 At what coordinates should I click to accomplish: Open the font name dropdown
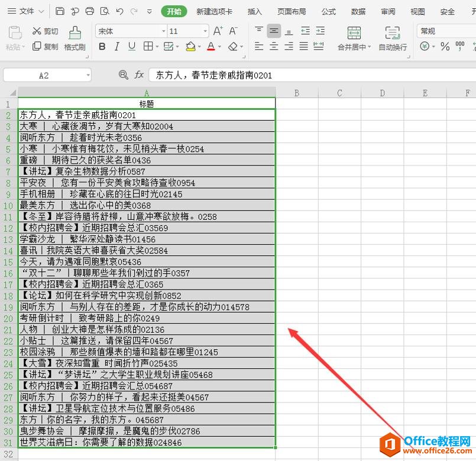tap(164, 31)
